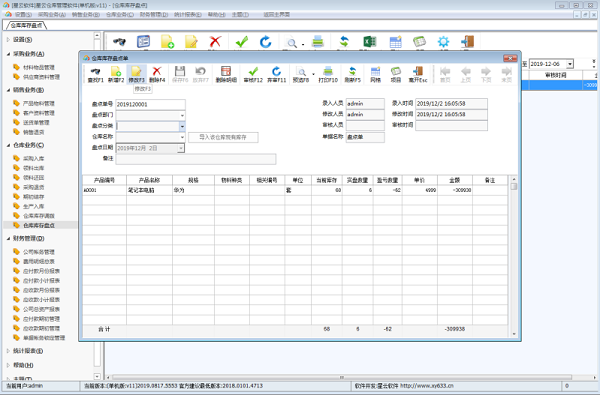600x395 pixels.
Task: Click the main window horizontal scrollbar
Action: tap(341, 377)
